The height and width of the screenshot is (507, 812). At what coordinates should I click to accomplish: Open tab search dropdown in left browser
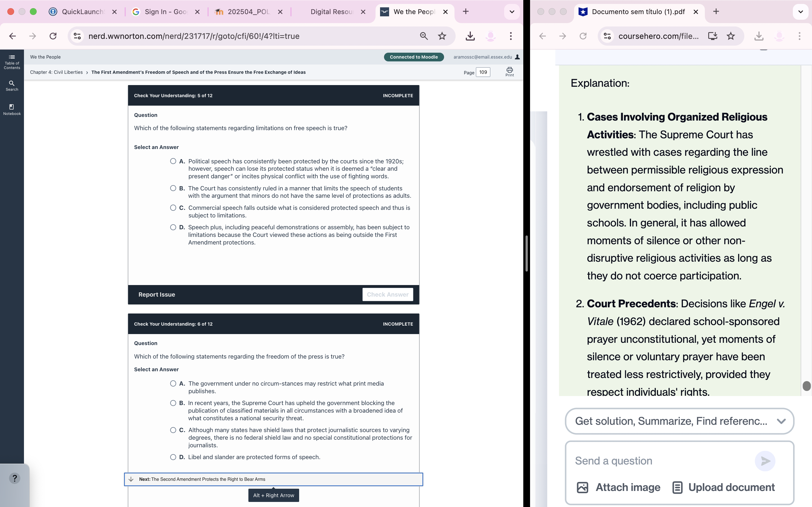tap(512, 12)
